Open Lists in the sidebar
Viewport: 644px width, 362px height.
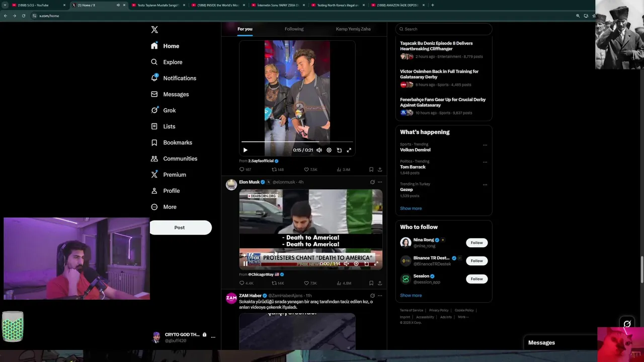pyautogui.click(x=163, y=126)
